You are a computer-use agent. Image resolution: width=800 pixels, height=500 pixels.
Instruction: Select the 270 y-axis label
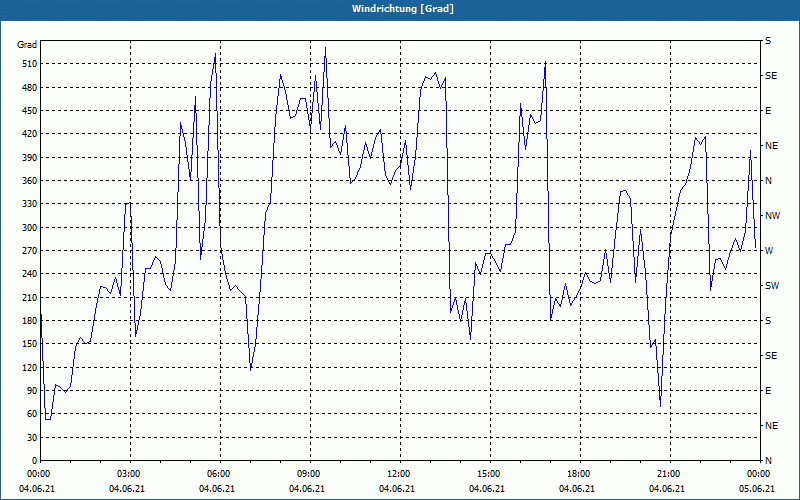pos(30,251)
